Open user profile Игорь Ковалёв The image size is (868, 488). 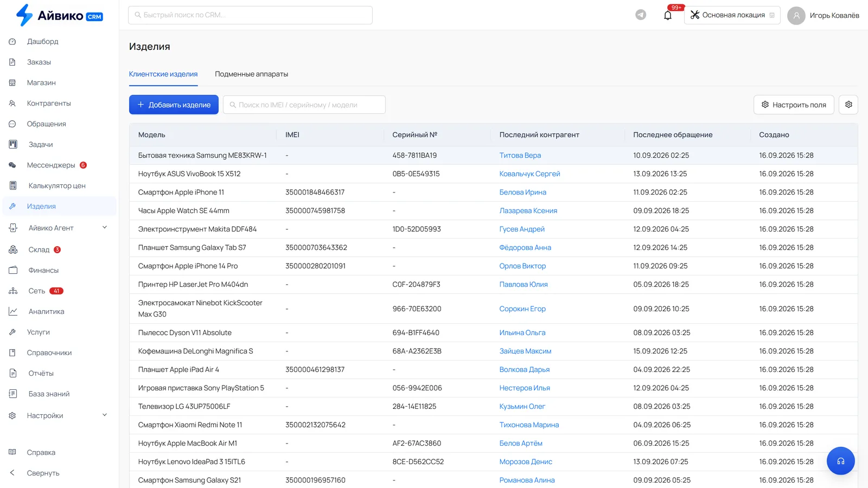[x=834, y=15]
